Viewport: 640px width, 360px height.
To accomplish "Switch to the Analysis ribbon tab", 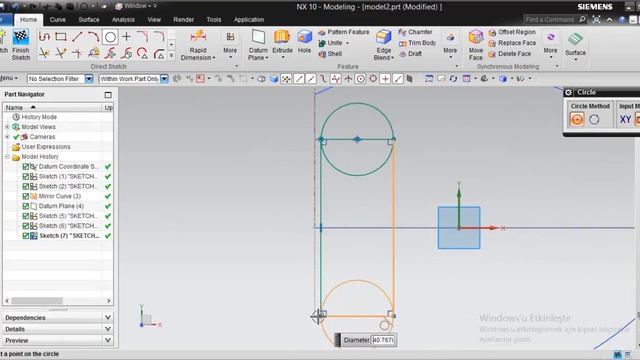I will tap(123, 20).
